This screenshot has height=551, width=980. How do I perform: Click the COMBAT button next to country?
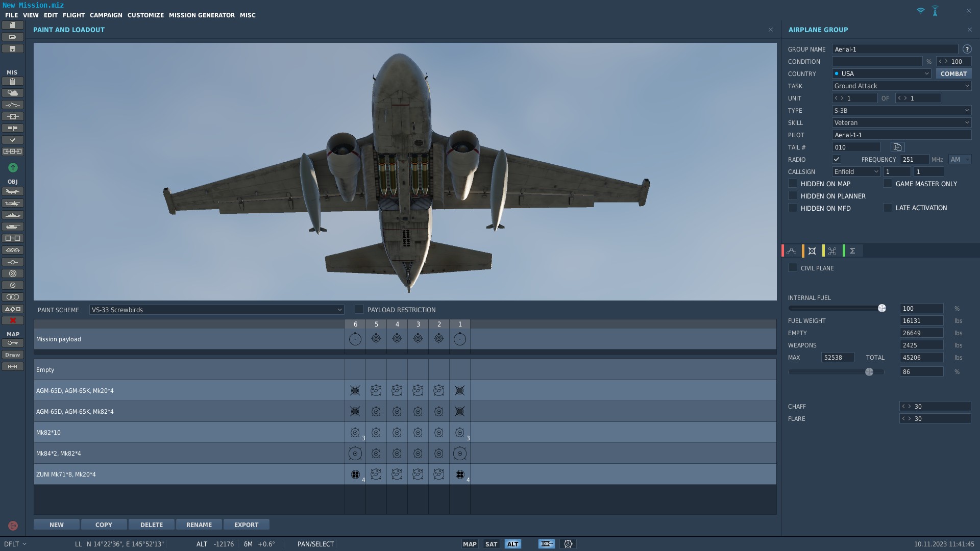[x=953, y=73]
